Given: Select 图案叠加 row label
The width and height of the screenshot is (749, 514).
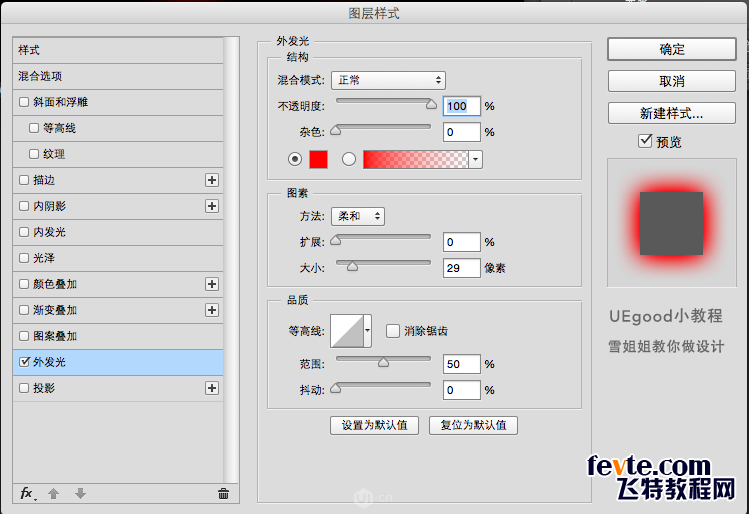Looking at the screenshot, I should (55, 336).
